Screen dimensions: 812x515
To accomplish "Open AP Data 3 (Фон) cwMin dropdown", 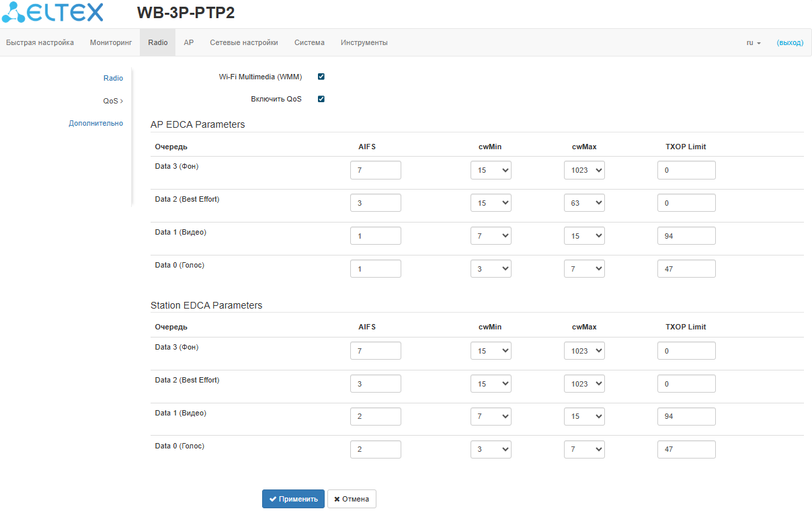I will tap(491, 170).
